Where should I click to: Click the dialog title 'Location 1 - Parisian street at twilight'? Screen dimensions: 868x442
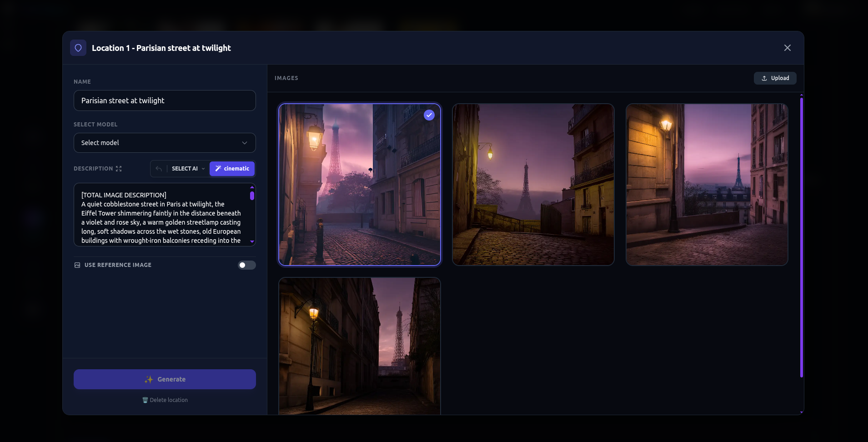(161, 48)
